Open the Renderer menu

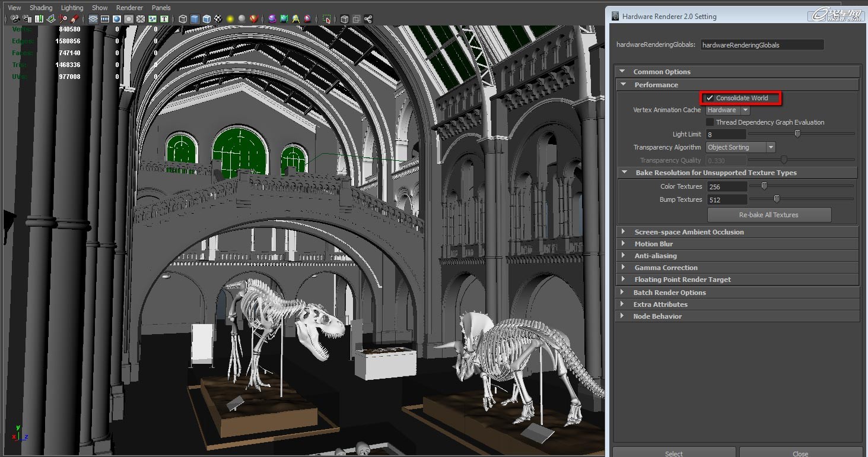pyautogui.click(x=129, y=8)
